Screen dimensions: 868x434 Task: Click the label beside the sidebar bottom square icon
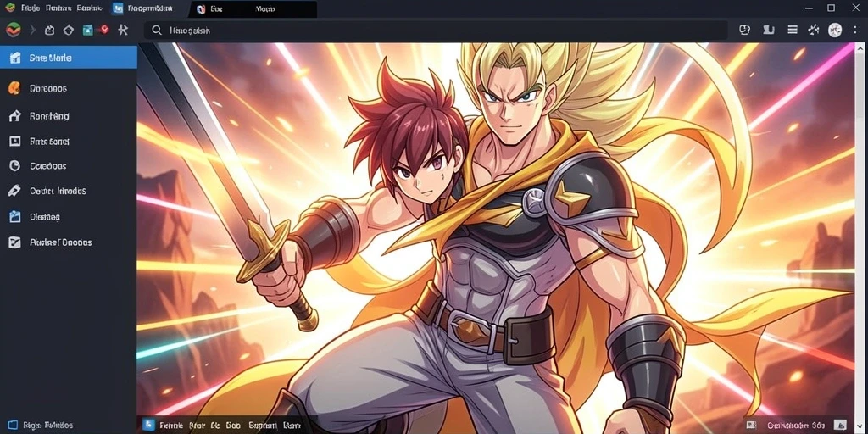coord(47,426)
